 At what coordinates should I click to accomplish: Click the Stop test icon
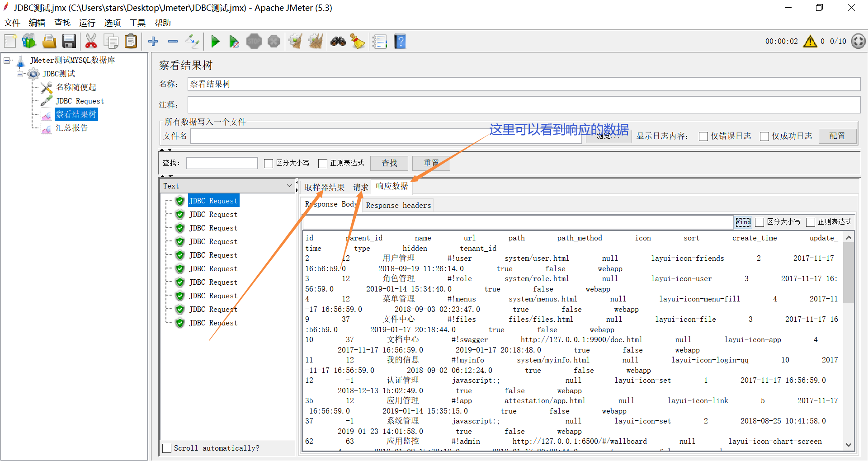click(254, 41)
